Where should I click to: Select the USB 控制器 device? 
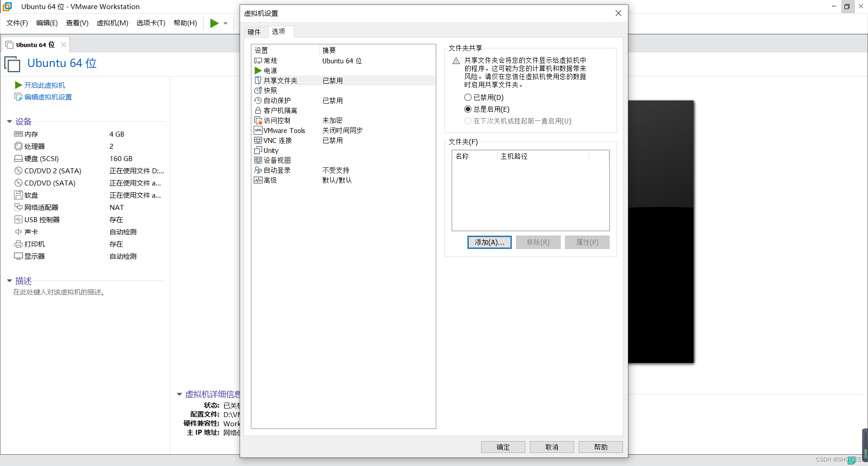pos(42,219)
